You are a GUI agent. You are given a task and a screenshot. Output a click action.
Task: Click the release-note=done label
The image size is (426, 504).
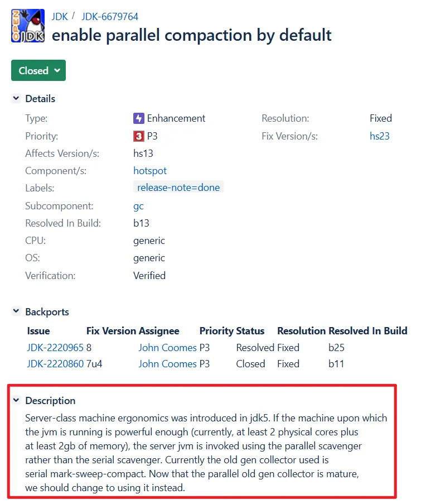(178, 188)
